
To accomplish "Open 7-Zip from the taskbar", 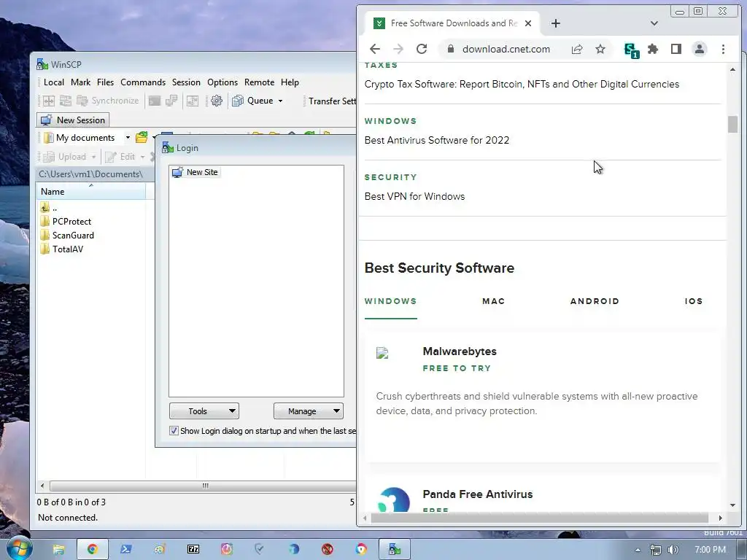I will [x=193, y=549].
